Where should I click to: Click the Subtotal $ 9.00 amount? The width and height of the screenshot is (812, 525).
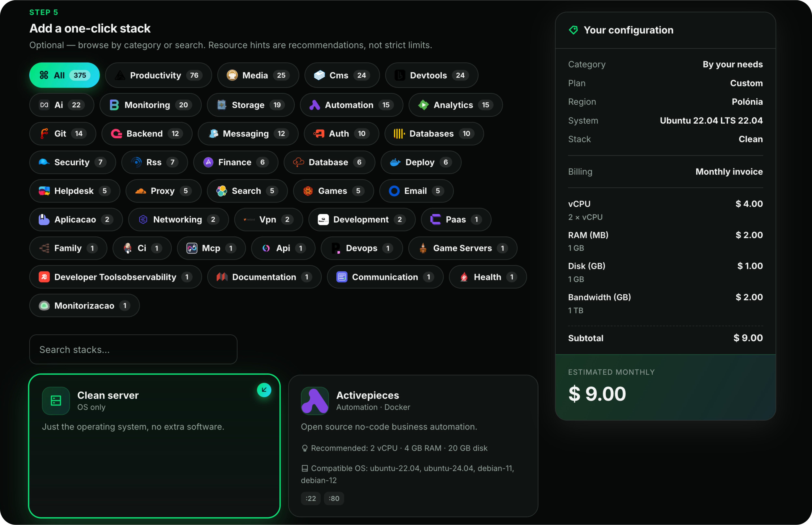748,338
